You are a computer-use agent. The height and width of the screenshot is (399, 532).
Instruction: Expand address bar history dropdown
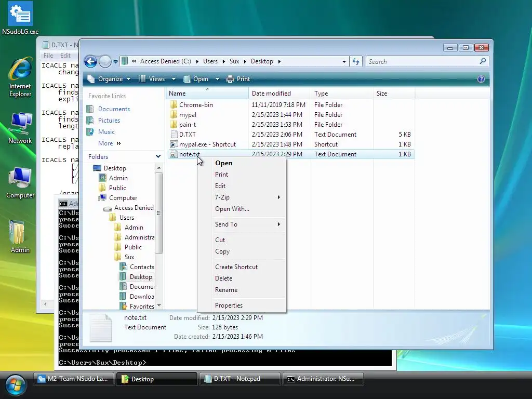(344, 62)
